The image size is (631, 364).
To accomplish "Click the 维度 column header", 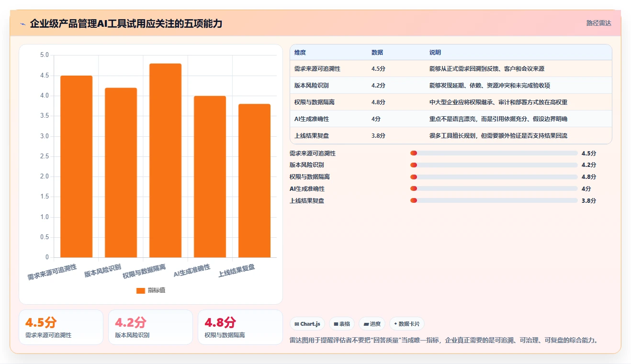I will 300,53.
